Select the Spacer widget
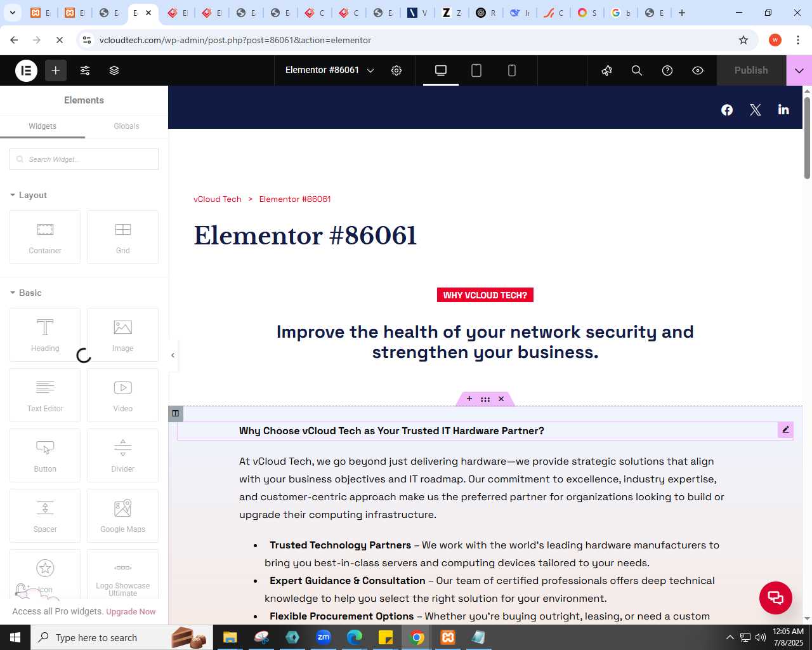The height and width of the screenshot is (650, 812). (45, 515)
